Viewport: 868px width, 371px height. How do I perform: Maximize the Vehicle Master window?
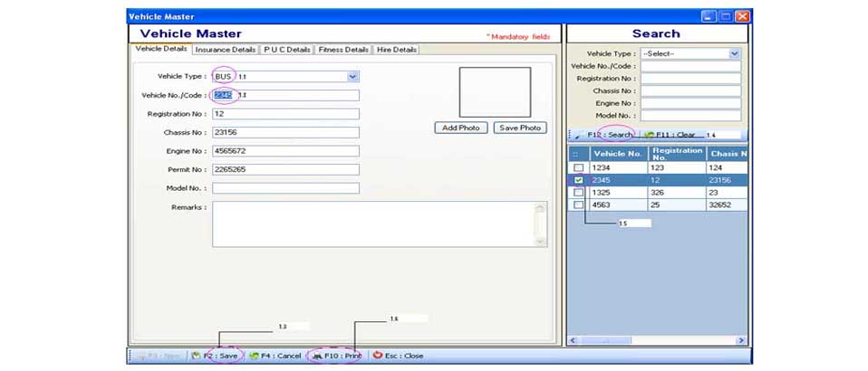(x=726, y=16)
